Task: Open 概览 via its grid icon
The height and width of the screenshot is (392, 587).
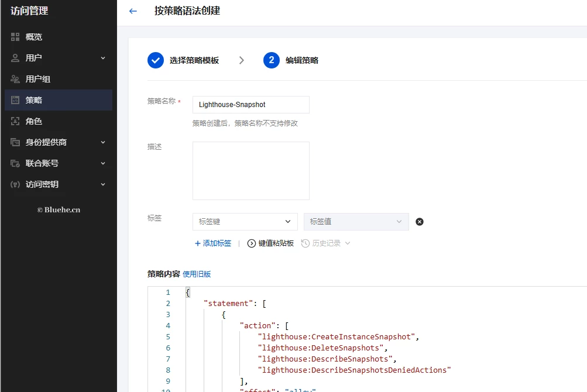Action: click(x=15, y=37)
